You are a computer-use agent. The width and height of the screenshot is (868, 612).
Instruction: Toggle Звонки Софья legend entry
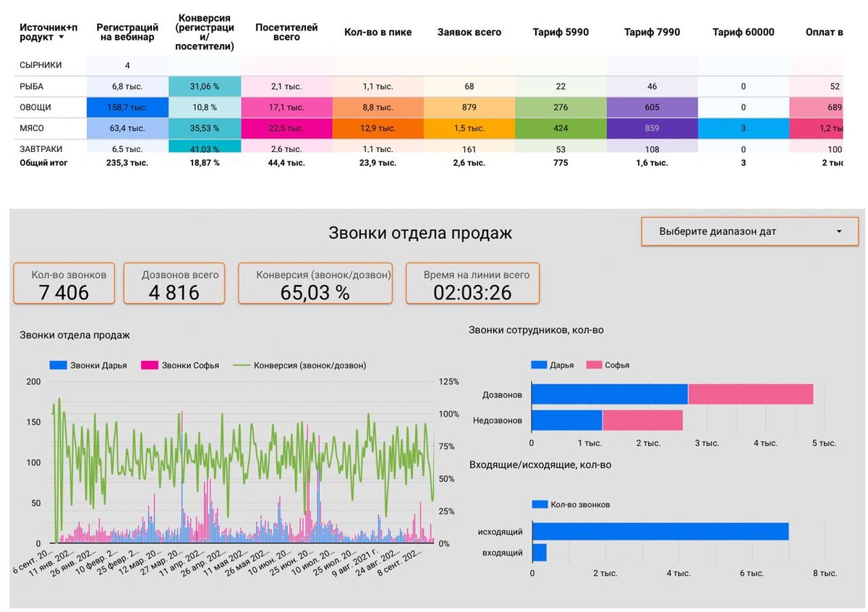[180, 365]
